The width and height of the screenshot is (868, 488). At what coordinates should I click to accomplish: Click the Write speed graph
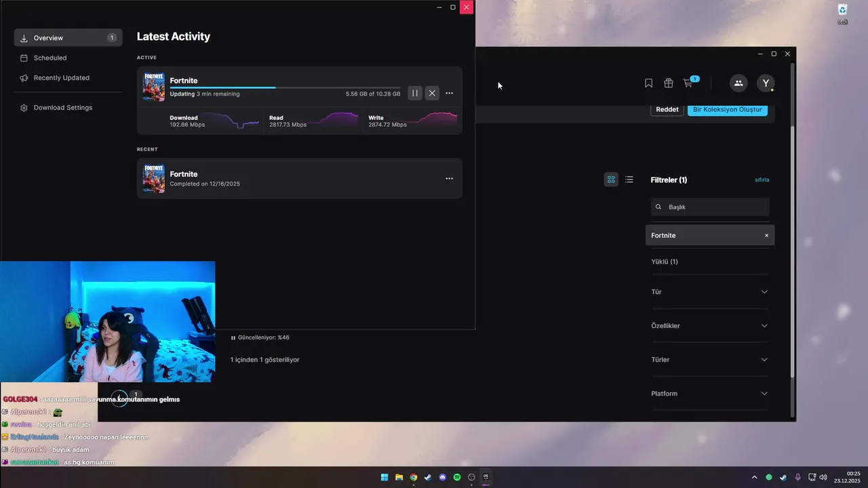coord(432,119)
